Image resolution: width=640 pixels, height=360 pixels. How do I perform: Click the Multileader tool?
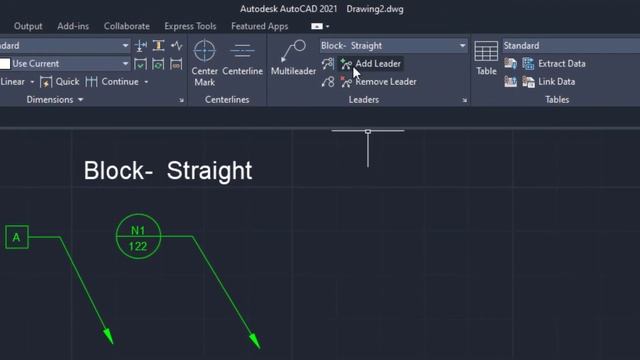(293, 58)
